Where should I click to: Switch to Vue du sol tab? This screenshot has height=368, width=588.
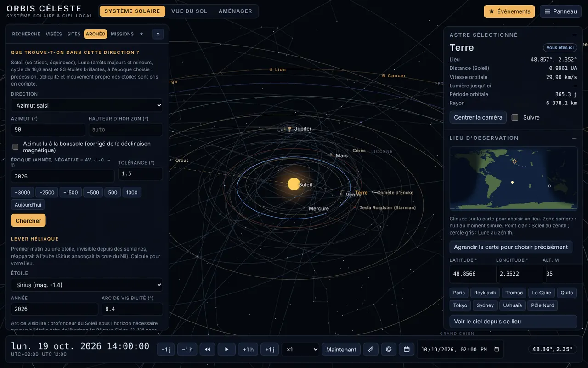[189, 11]
